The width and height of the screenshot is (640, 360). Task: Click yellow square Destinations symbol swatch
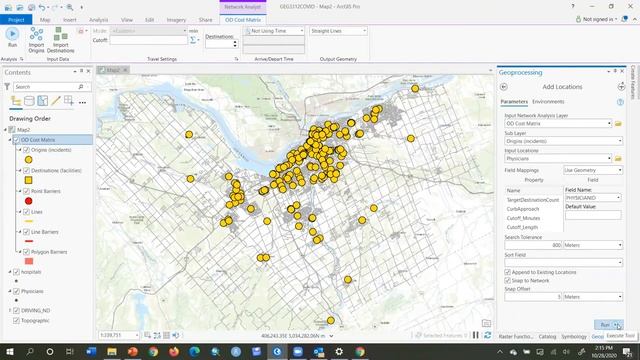[29, 180]
